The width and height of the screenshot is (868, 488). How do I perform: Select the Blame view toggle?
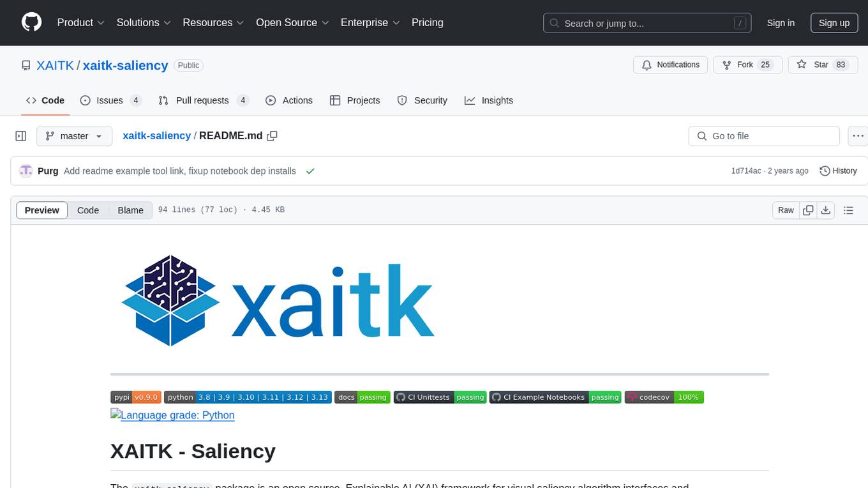coord(130,210)
